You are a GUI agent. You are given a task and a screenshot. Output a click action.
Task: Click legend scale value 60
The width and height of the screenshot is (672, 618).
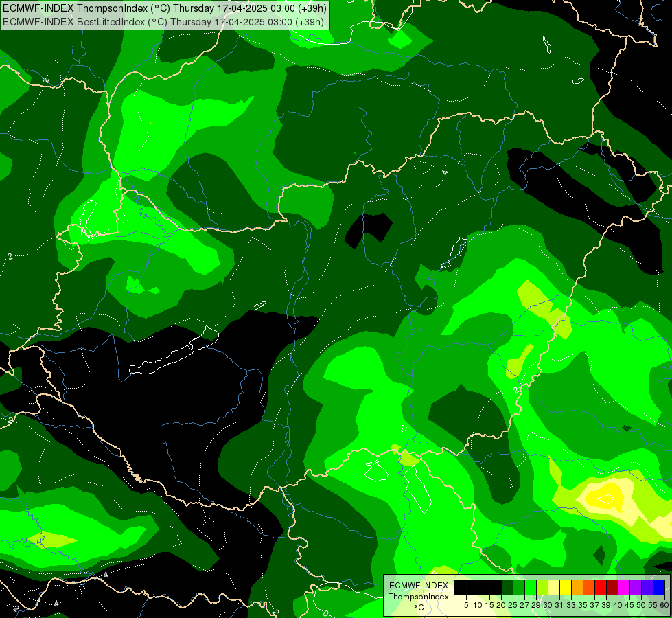664,605
